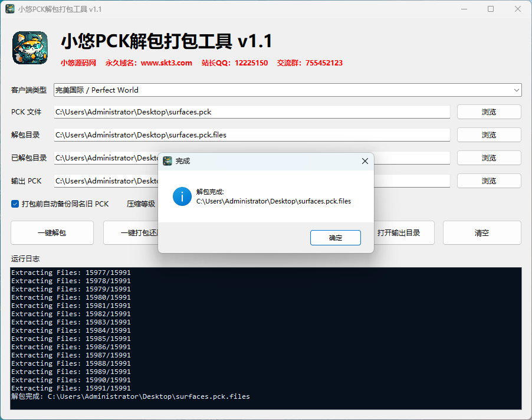
Task: Browse for 已解包目录 folder
Action: point(489,157)
